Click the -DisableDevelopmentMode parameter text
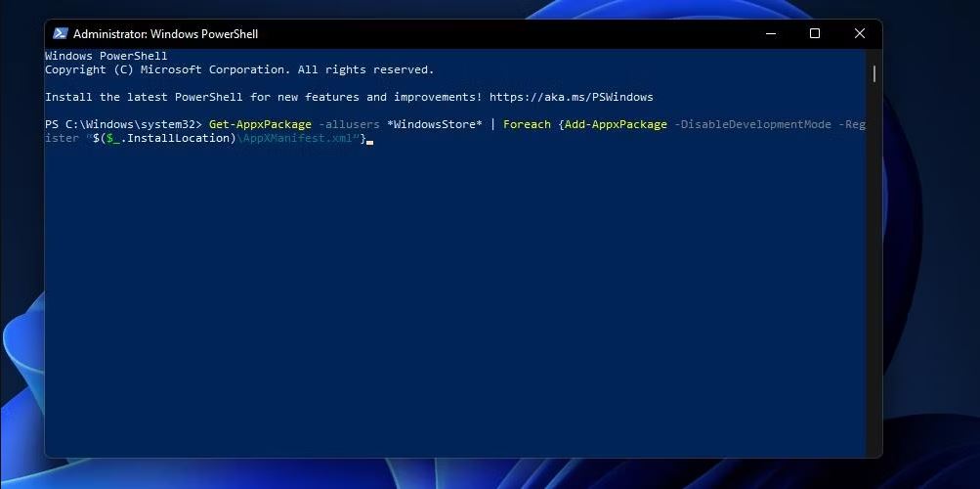Screen dimensions: 980x489 pyautogui.click(x=752, y=124)
